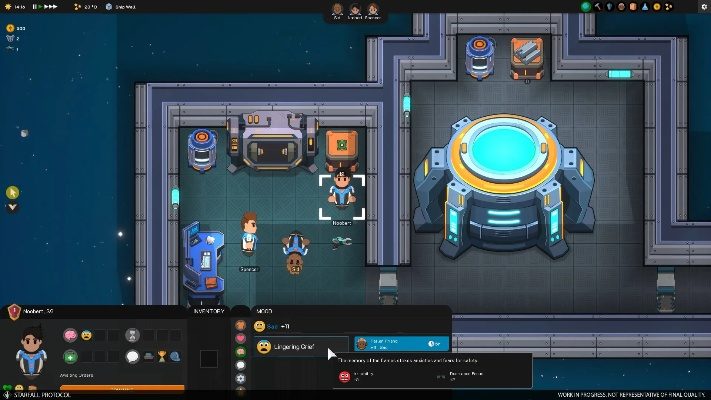Select first crew portrait at top center
The height and width of the screenshot is (400, 711).
click(x=338, y=10)
